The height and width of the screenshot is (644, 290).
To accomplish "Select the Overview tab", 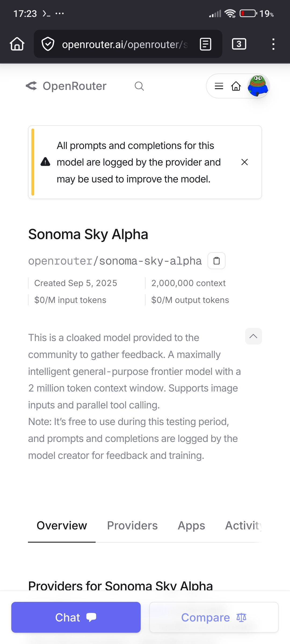I will point(62,526).
